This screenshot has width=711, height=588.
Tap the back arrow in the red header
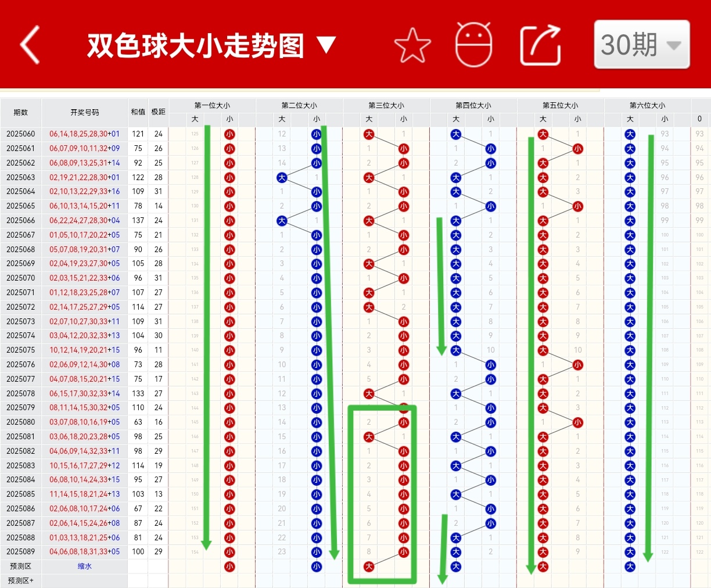pyautogui.click(x=29, y=45)
